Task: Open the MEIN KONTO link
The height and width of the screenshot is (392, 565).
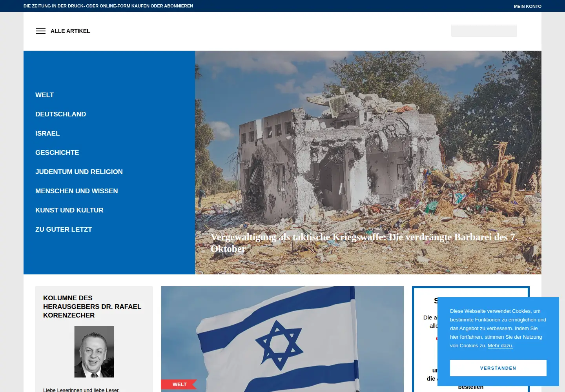Action: point(527,6)
